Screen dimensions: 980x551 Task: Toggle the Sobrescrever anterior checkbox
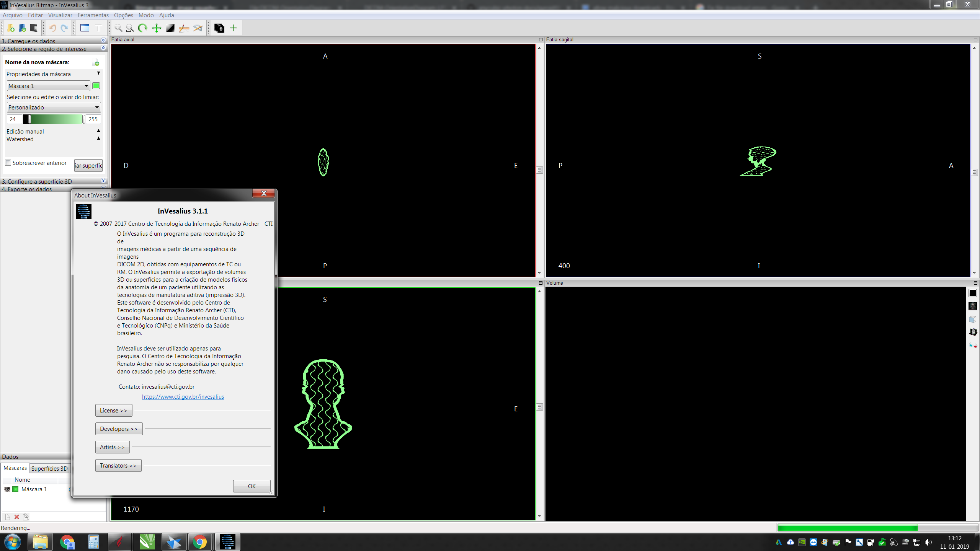(8, 163)
